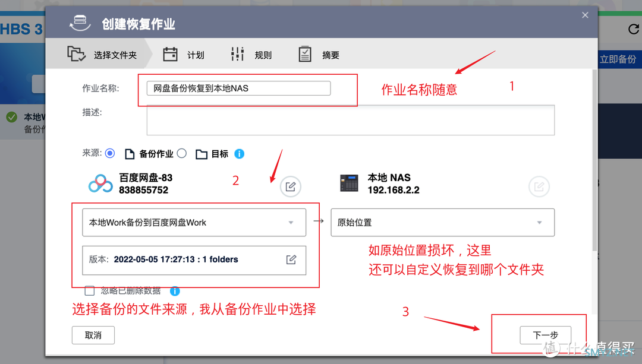This screenshot has height=364, width=642.
Task: Select the 备份作业 source radio button
Action: (x=110, y=153)
